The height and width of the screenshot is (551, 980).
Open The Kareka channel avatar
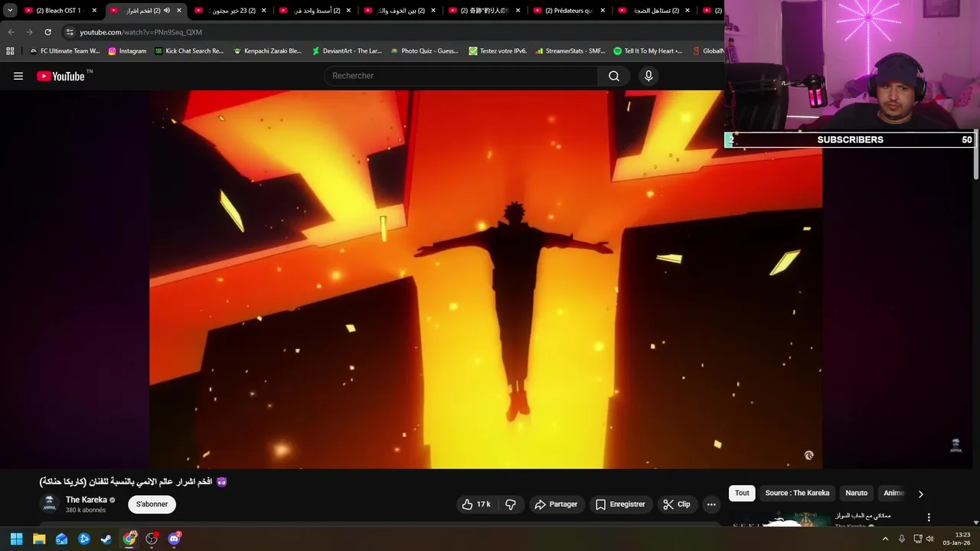click(x=50, y=504)
